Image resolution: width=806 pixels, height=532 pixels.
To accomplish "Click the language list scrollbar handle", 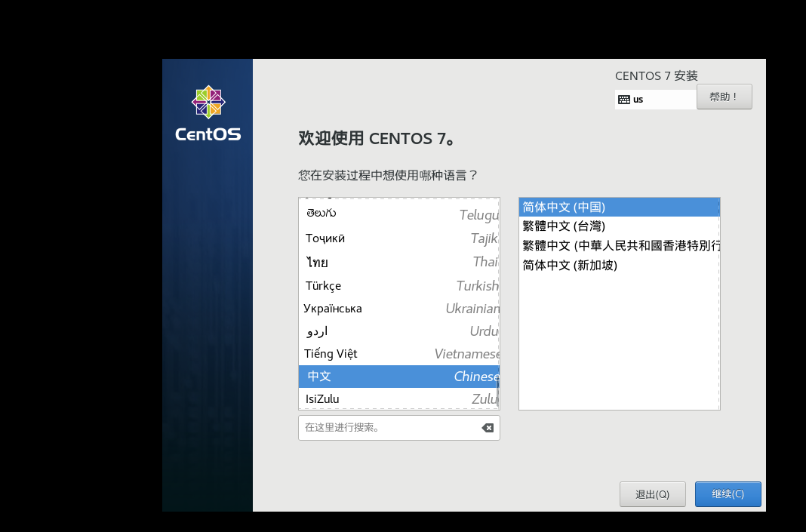I will click(497, 392).
